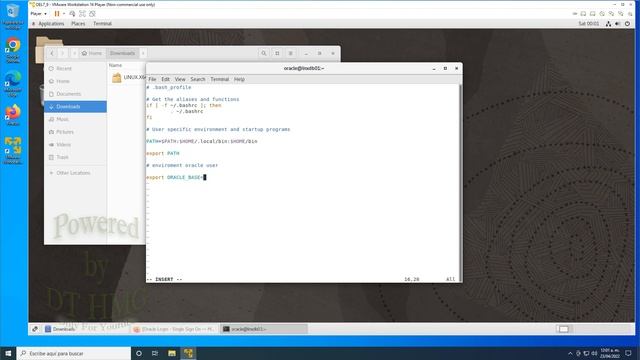Open the terminal window's Terminal menu

click(x=220, y=79)
